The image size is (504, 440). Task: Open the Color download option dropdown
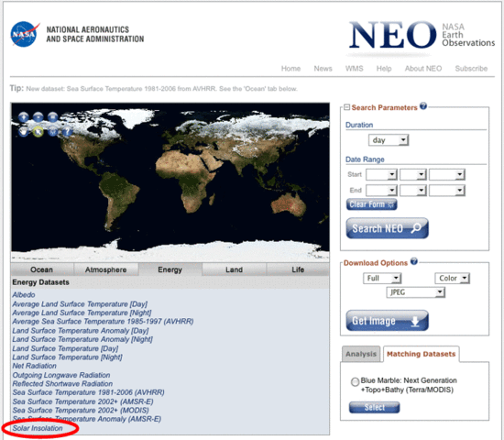point(453,279)
